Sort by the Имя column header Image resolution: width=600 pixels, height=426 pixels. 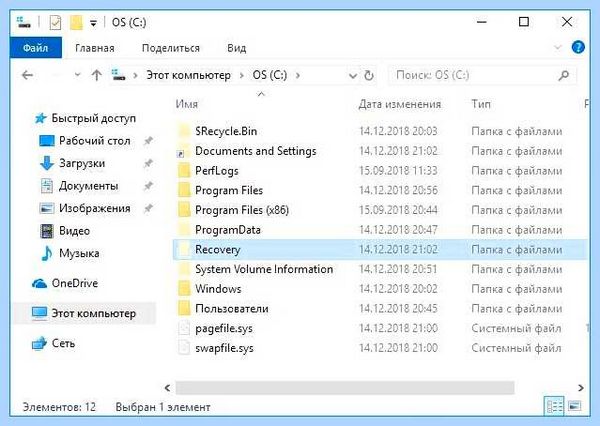pyautogui.click(x=187, y=104)
